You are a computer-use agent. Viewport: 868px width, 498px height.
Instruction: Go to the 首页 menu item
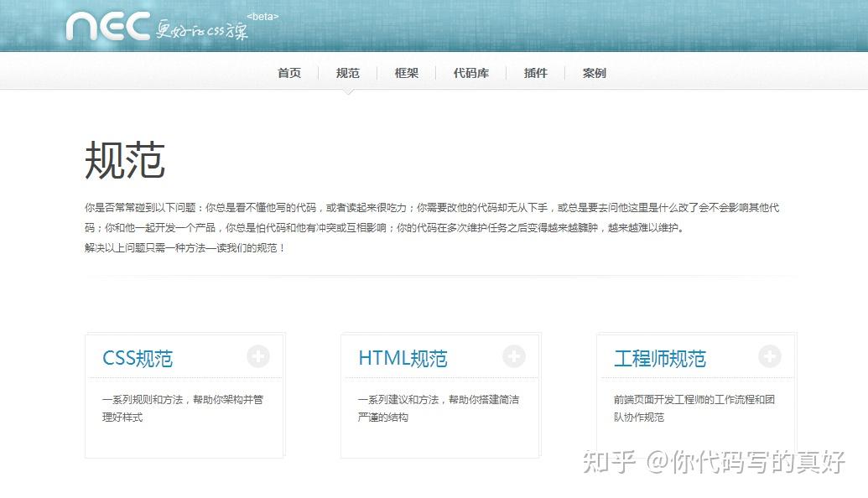[x=289, y=73]
